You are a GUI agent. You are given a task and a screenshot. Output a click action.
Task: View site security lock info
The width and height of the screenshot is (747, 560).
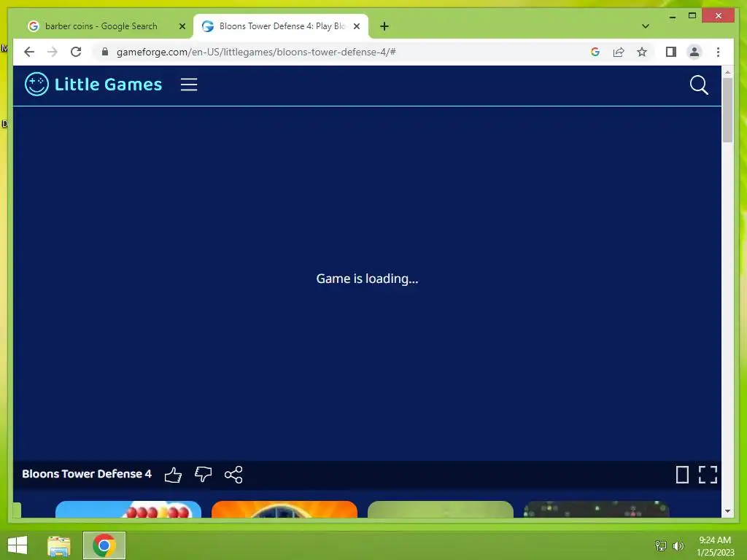105,52
